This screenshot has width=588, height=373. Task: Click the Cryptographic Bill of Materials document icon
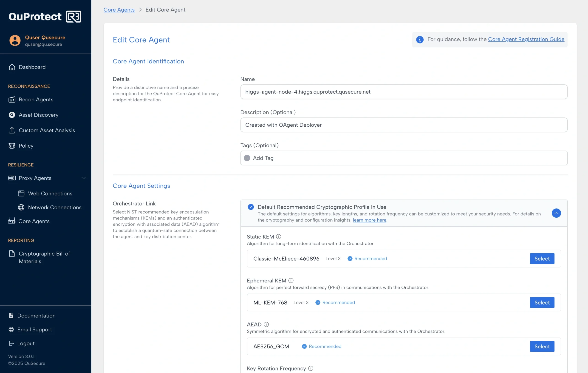12,253
